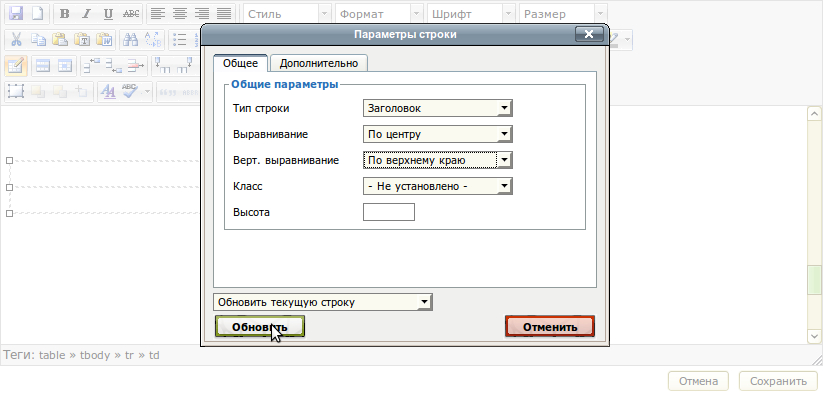Open table cell properties icon
823x403 pixels.
(x=65, y=66)
